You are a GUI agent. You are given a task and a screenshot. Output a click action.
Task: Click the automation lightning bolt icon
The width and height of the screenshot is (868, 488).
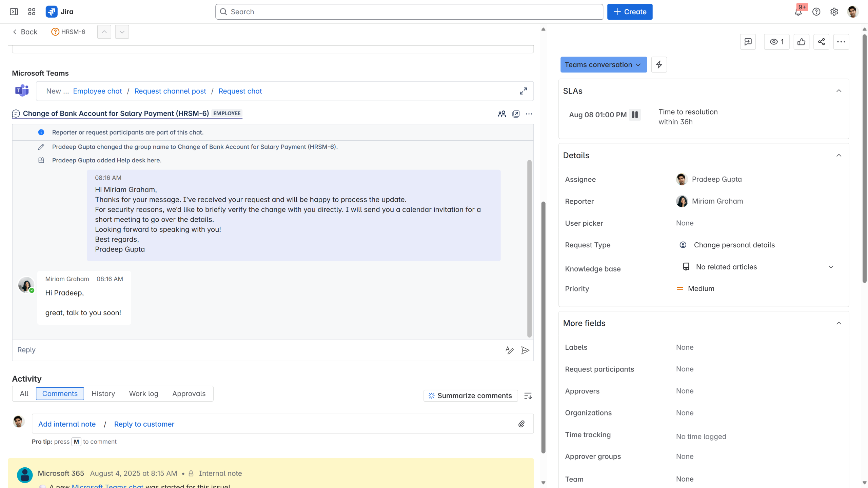point(659,64)
